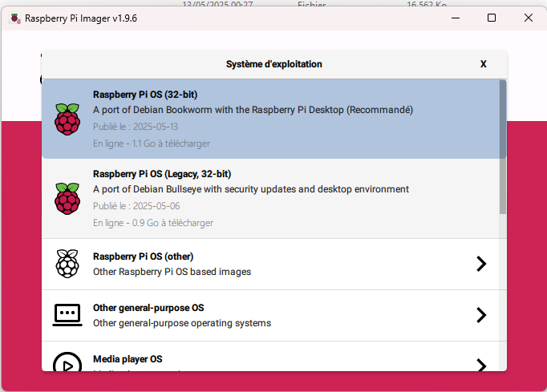Minimize the Raspberry Pi Imager window
Viewport: 547px width, 392px height.
tap(455, 18)
